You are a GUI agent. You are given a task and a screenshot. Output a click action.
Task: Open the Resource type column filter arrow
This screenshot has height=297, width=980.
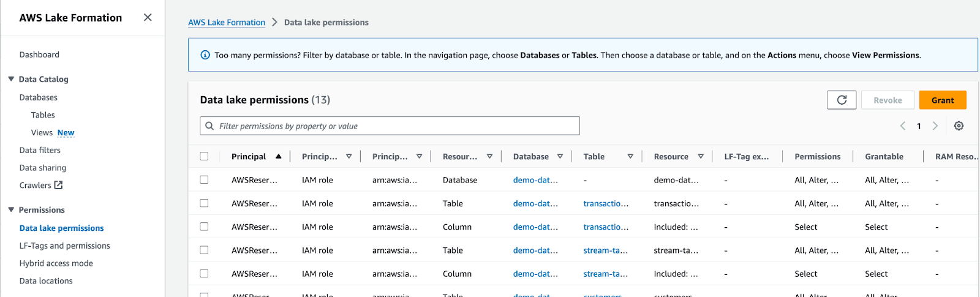pos(490,156)
